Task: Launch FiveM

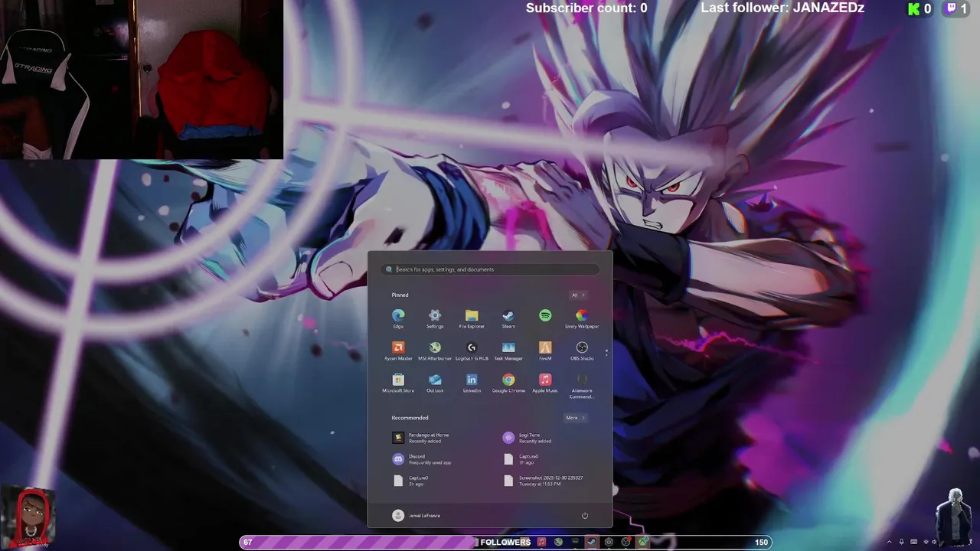Action: pyautogui.click(x=545, y=351)
